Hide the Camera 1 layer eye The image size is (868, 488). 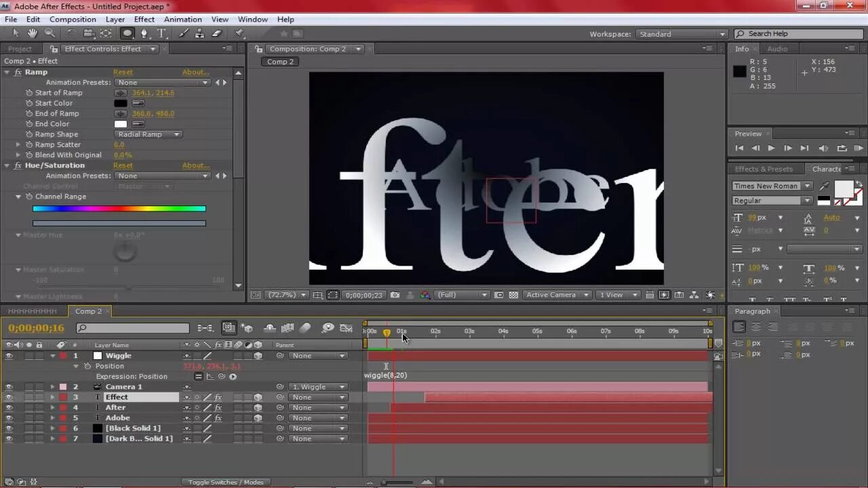pyautogui.click(x=9, y=387)
